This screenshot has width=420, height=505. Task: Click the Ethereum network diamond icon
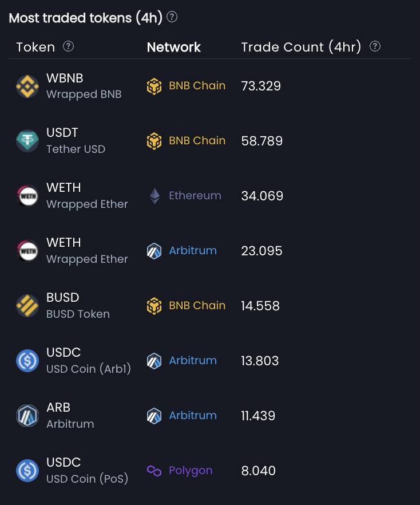point(155,196)
